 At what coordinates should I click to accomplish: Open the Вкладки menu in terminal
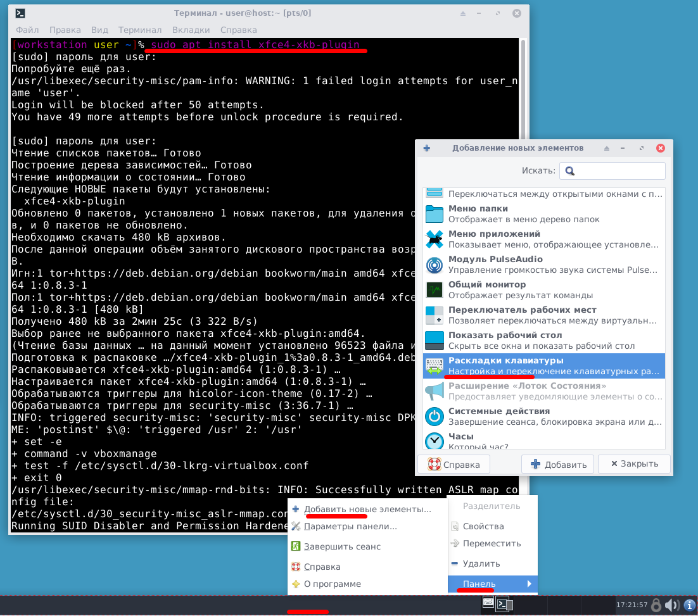click(191, 30)
